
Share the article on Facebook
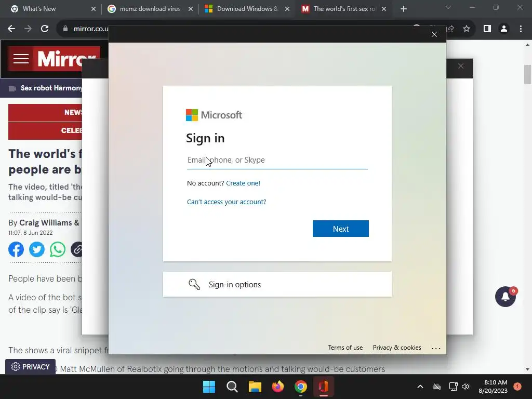pyautogui.click(x=16, y=249)
